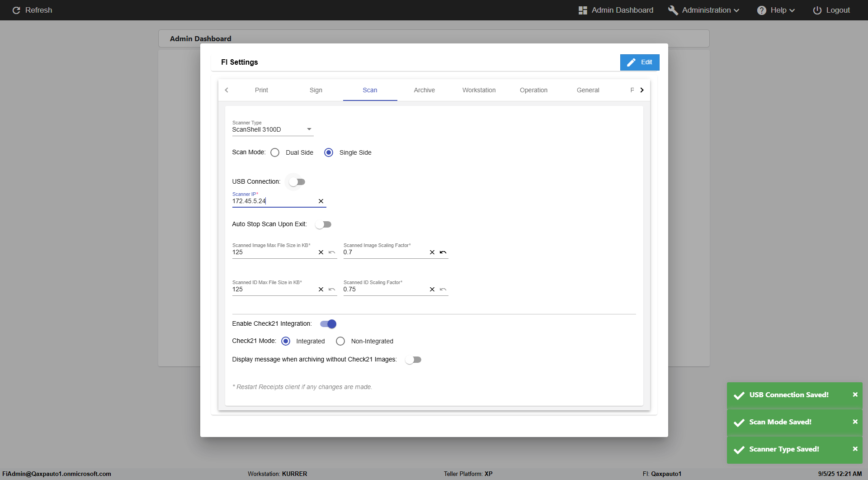The height and width of the screenshot is (480, 868).
Task: Click the Workstation: KURRER status text
Action: click(277, 474)
